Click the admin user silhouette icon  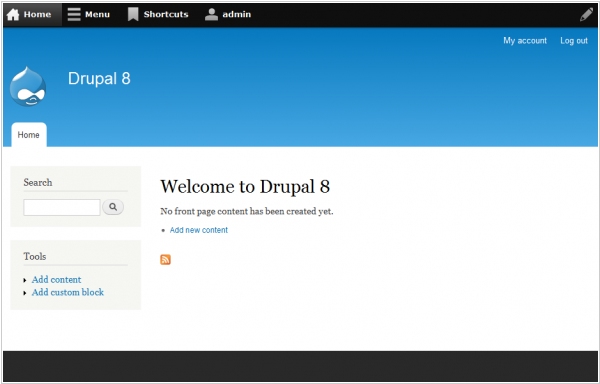pos(211,15)
